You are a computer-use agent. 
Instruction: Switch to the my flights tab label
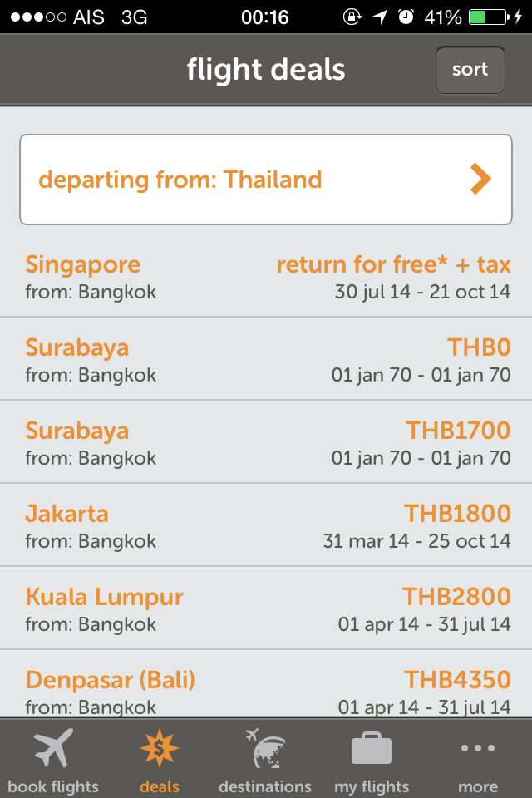click(x=372, y=786)
